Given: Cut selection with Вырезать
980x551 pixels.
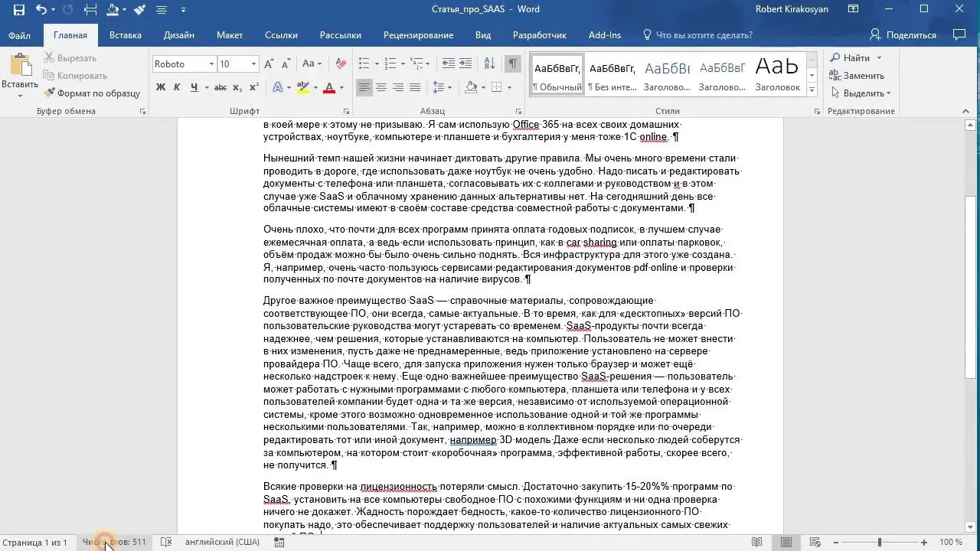Looking at the screenshot, I should [x=70, y=58].
